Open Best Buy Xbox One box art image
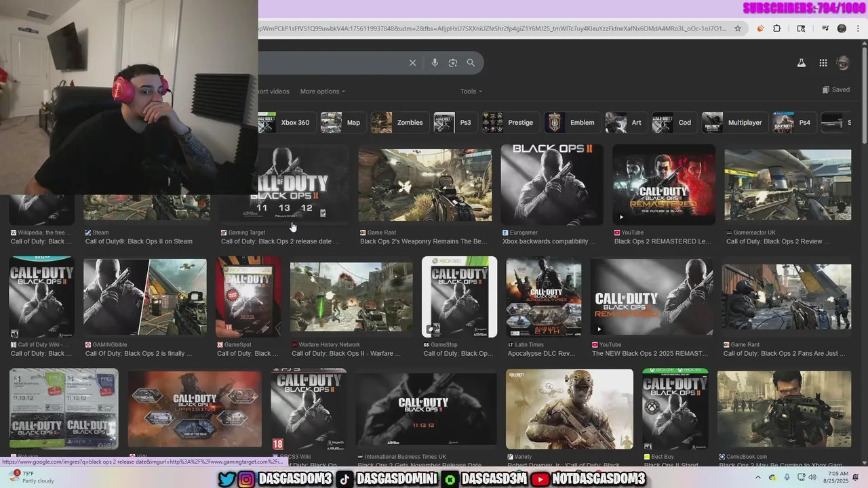The width and height of the screenshot is (868, 488). (x=675, y=409)
